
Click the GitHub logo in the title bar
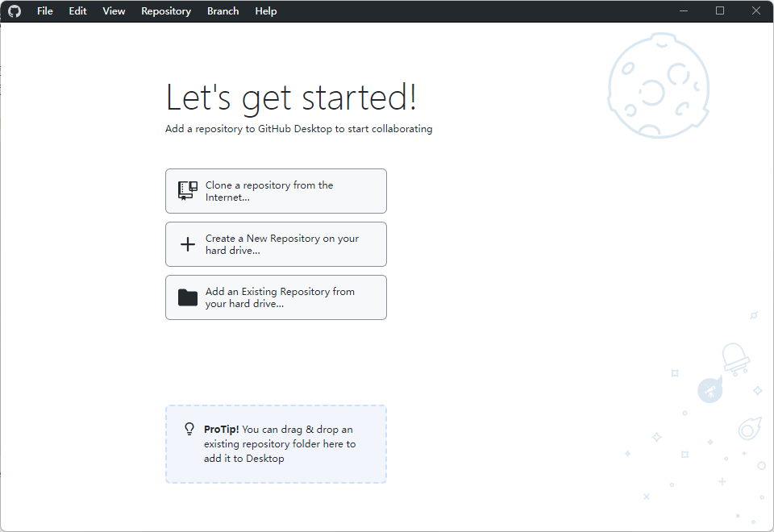coord(15,11)
